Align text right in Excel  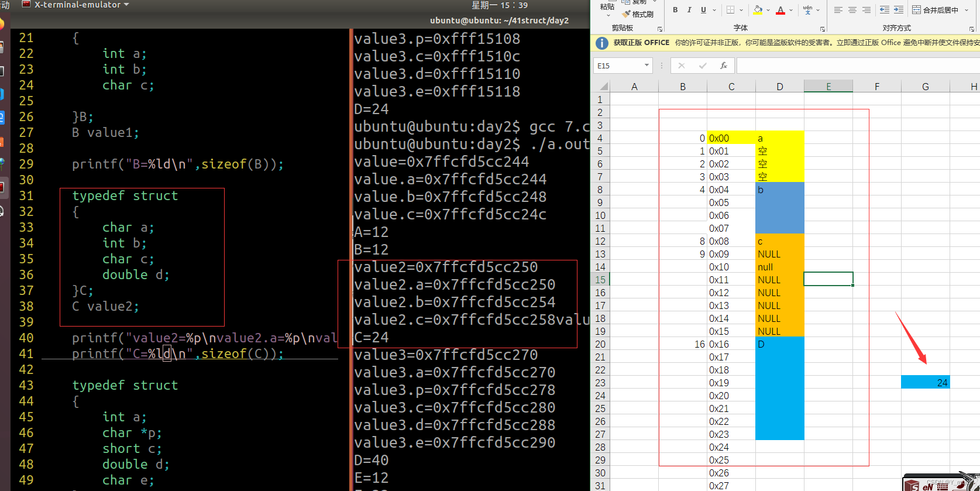(x=866, y=10)
